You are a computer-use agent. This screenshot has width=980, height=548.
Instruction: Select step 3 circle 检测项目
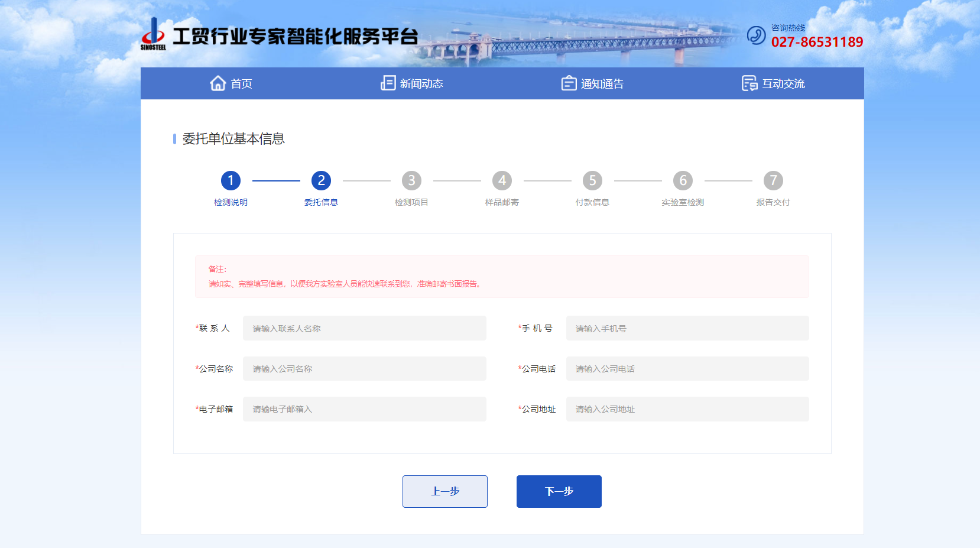[x=411, y=180]
